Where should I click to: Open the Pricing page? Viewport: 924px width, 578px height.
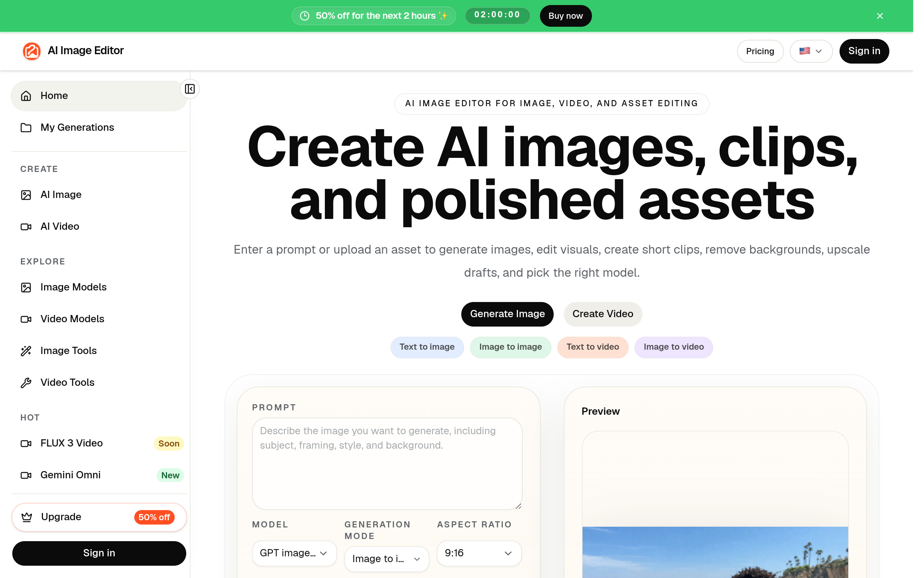click(x=760, y=51)
